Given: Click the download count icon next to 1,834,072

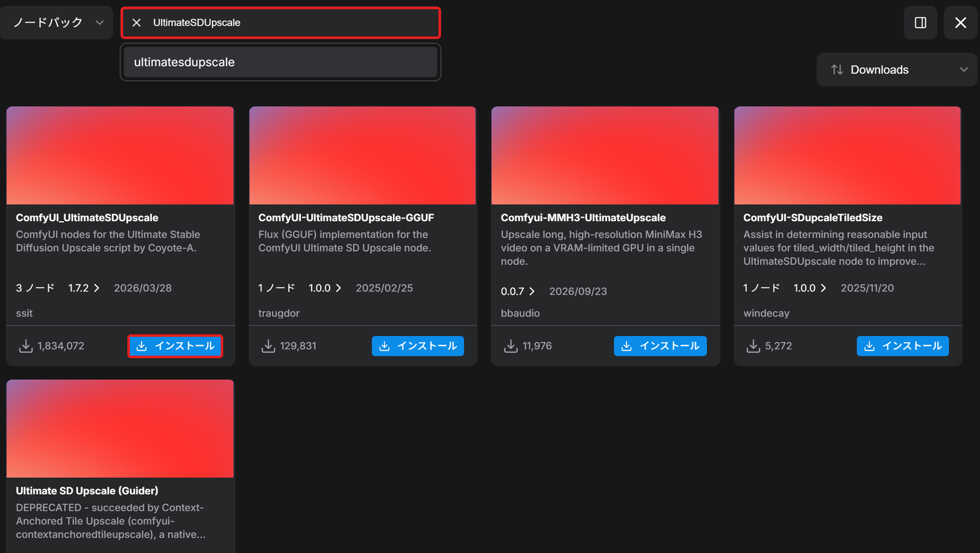Looking at the screenshot, I should pyautogui.click(x=26, y=346).
